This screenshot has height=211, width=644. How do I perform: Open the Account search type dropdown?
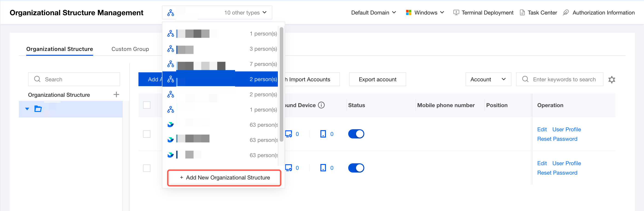tap(488, 79)
